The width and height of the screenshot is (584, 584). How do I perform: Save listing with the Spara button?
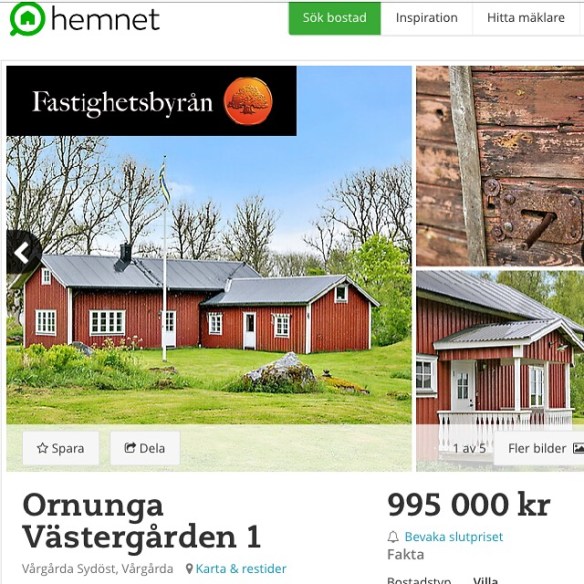[61, 448]
